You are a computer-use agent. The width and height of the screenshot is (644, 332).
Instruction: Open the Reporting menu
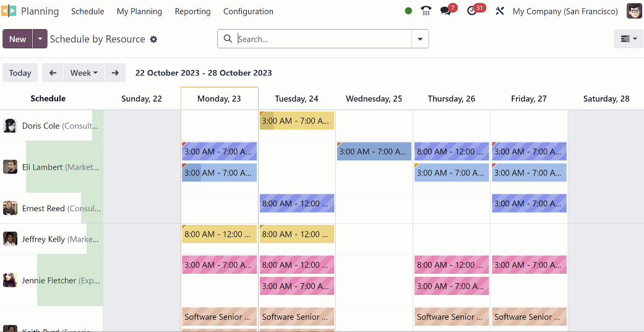tap(192, 11)
